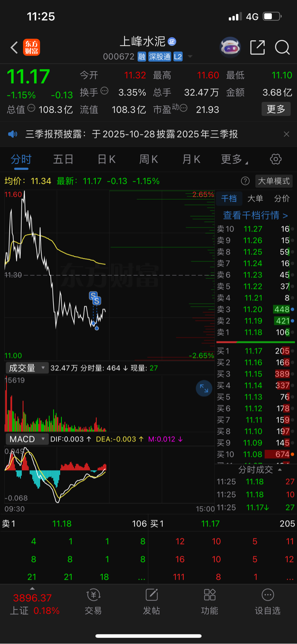Switch to the 周K tab
This screenshot has width=297, height=644.
(148, 159)
